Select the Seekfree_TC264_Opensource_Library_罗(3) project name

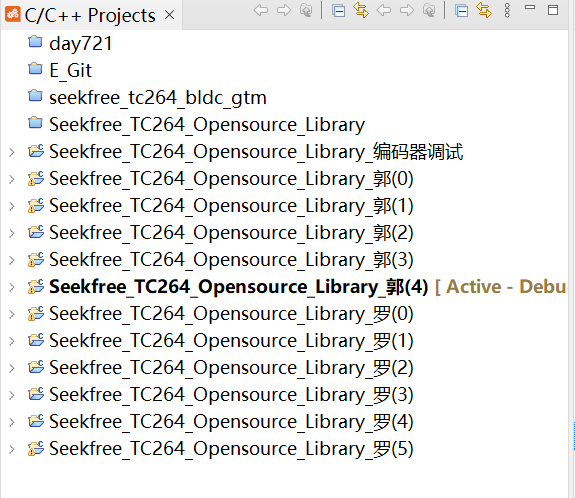coord(231,395)
